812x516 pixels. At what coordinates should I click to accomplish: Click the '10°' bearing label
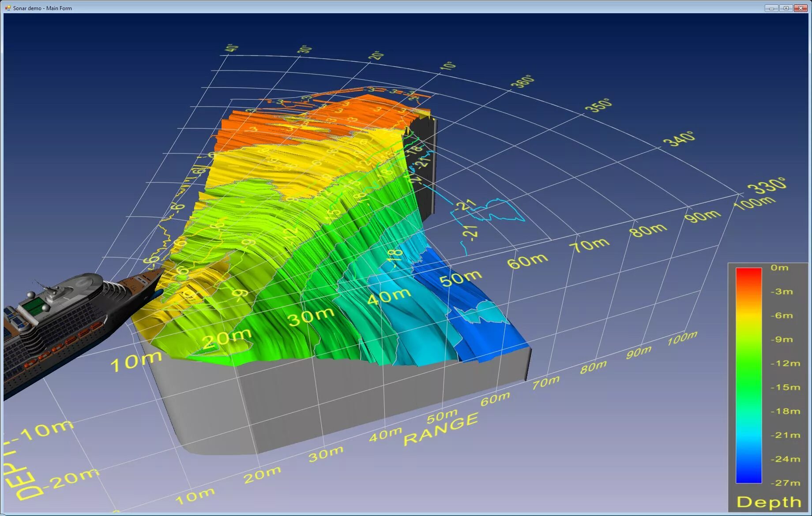tap(447, 66)
